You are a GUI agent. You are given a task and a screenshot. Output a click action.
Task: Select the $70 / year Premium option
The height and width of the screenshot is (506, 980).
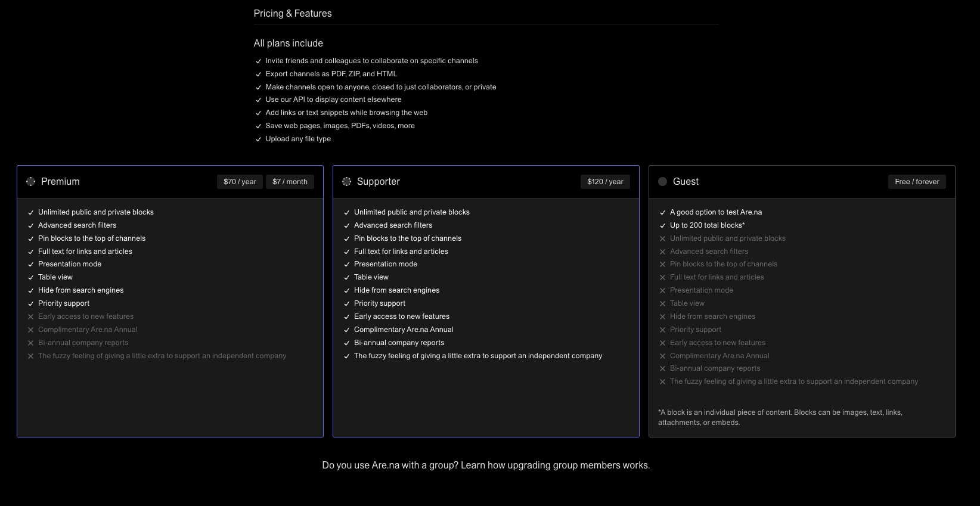(240, 182)
